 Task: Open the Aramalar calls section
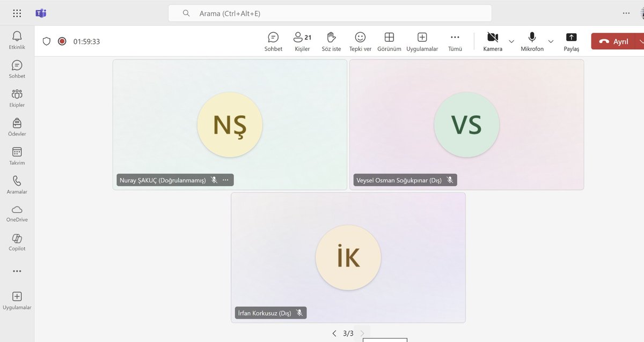17,185
